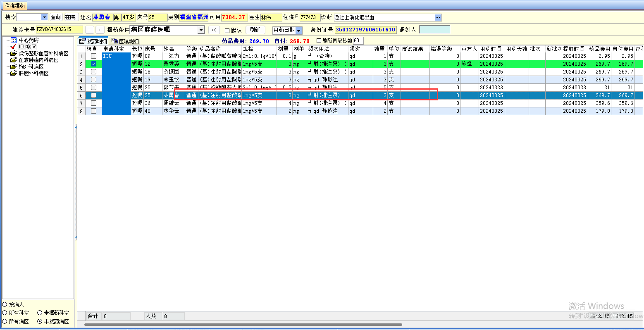Click the 规格 column header
Screen dimensions: 644x330
(259, 49)
